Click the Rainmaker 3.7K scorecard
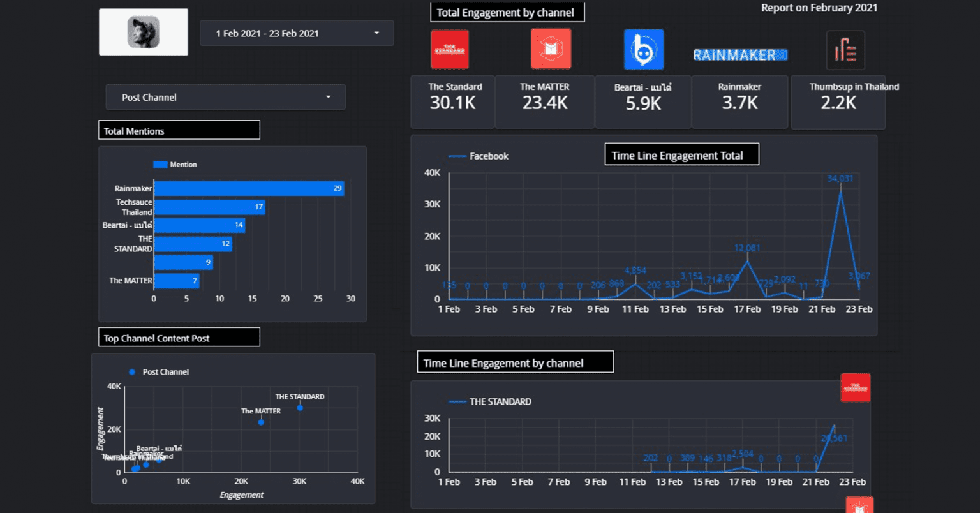The height and width of the screenshot is (513, 980). (740, 102)
